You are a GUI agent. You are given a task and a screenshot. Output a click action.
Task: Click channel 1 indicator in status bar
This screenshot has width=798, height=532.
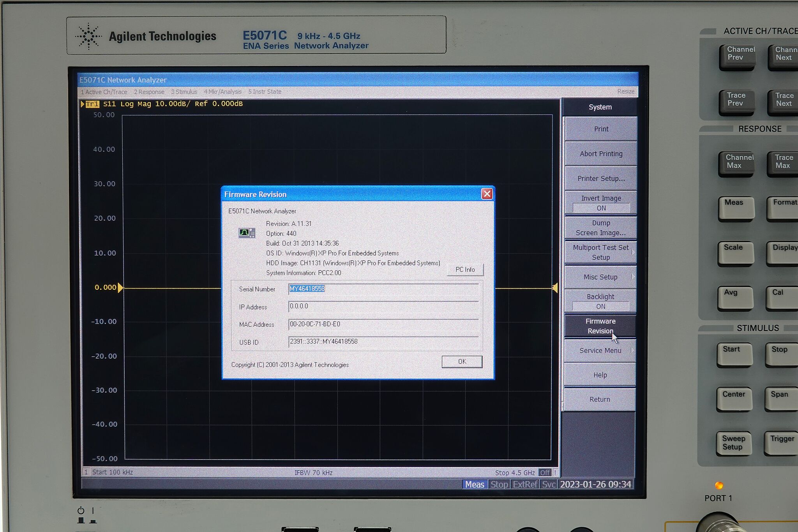pos(86,472)
